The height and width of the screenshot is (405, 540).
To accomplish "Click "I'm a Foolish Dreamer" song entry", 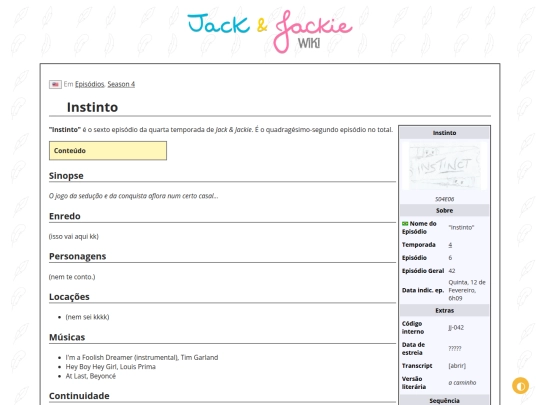I will pos(142,357).
